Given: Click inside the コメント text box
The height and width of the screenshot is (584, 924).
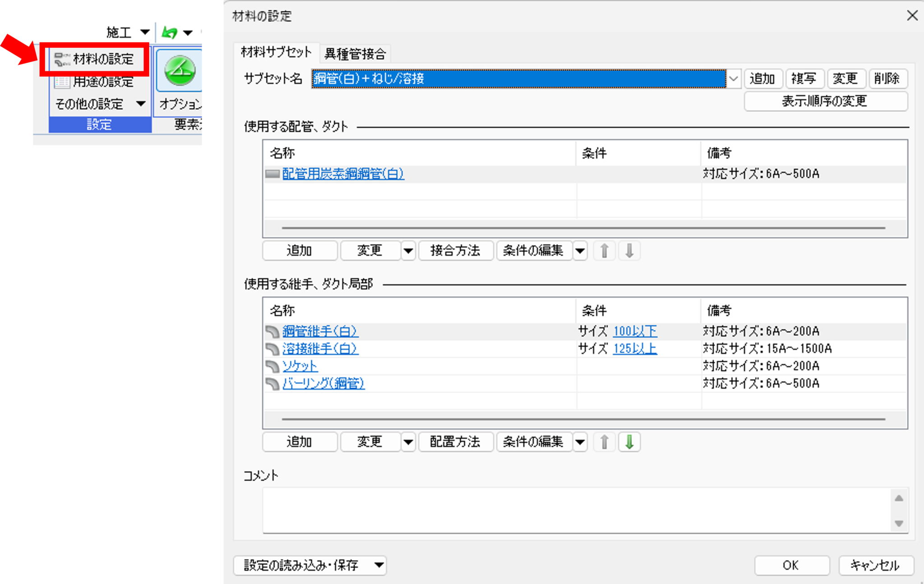Looking at the screenshot, I should click(x=577, y=510).
